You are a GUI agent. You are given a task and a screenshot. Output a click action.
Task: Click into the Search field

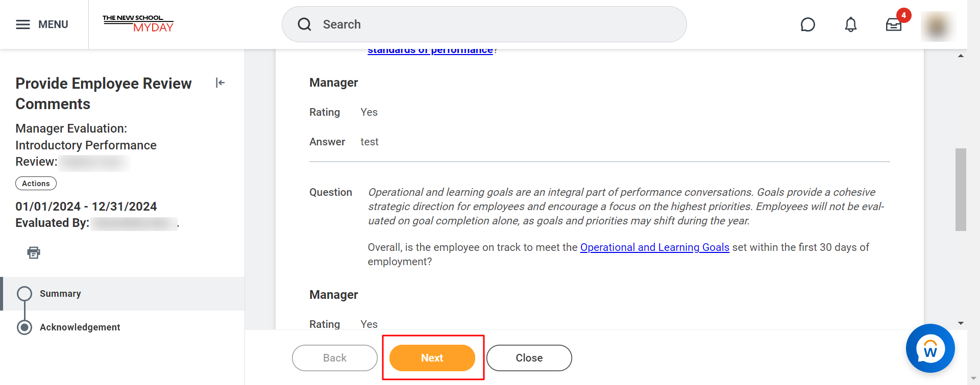pos(484,24)
